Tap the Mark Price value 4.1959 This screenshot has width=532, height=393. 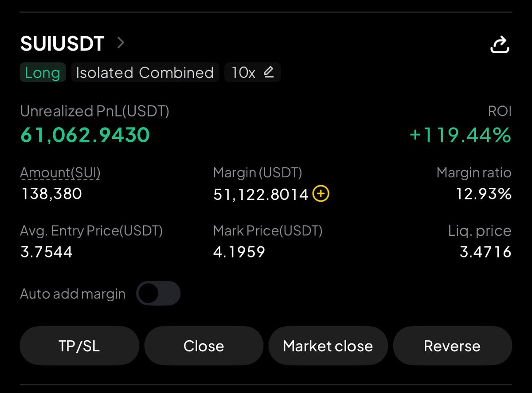[x=239, y=252]
